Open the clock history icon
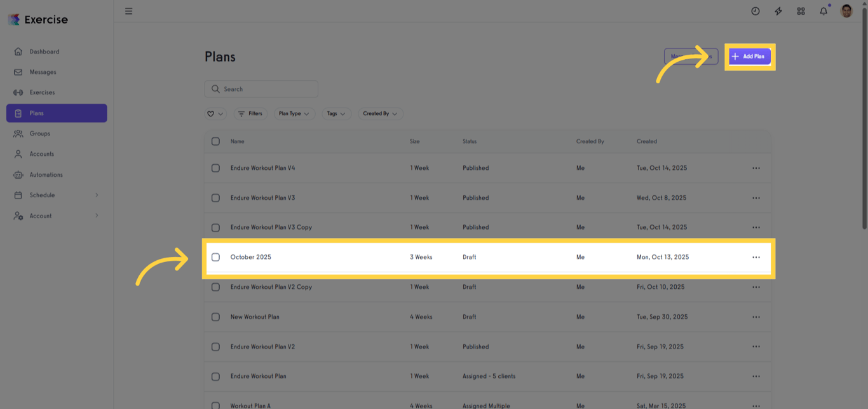This screenshot has height=409, width=868. click(755, 11)
